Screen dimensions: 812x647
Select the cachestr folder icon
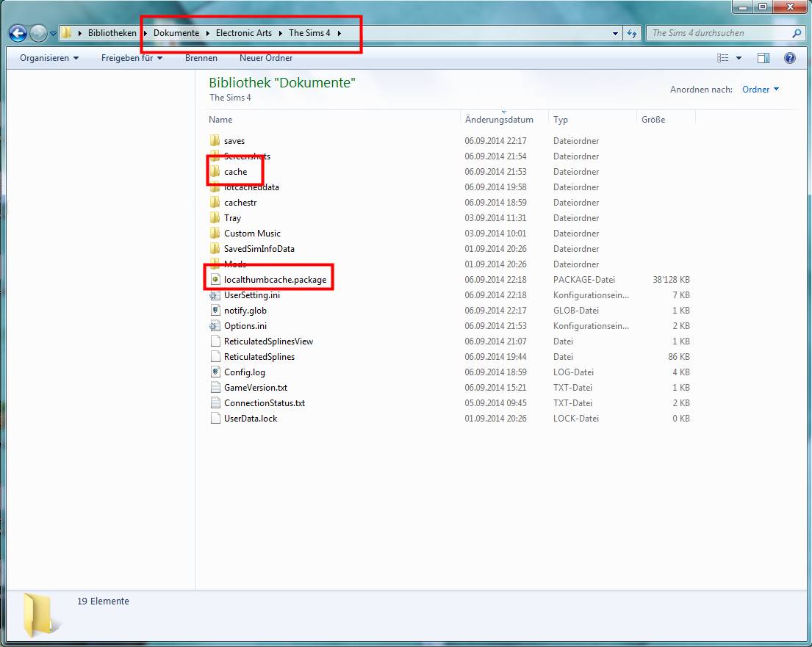tap(215, 203)
